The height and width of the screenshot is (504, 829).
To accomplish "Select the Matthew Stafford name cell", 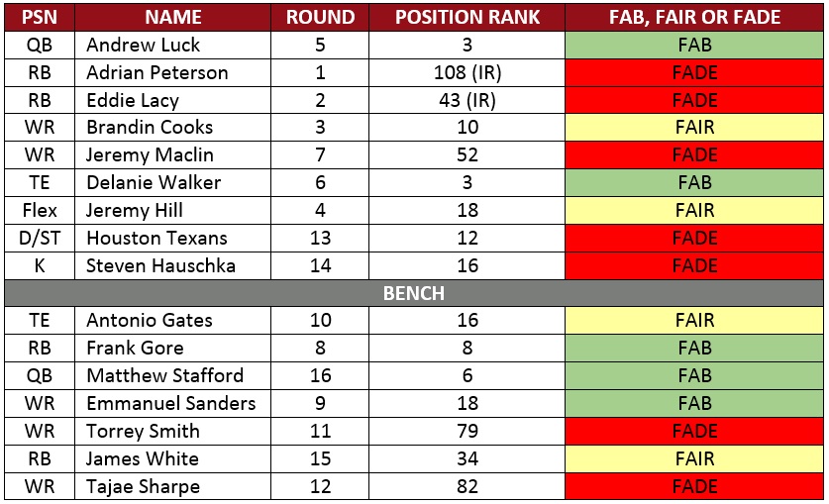I will (x=173, y=375).
